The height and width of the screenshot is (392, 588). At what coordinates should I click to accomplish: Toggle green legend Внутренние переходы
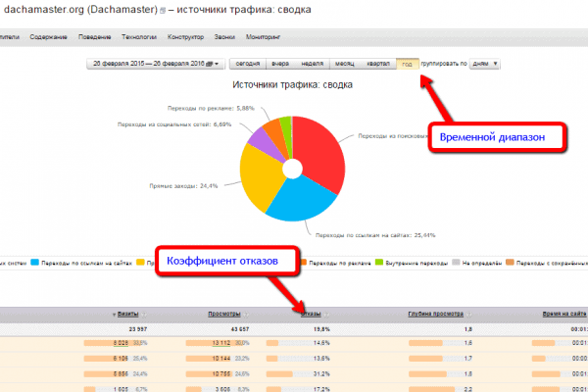tap(412, 263)
